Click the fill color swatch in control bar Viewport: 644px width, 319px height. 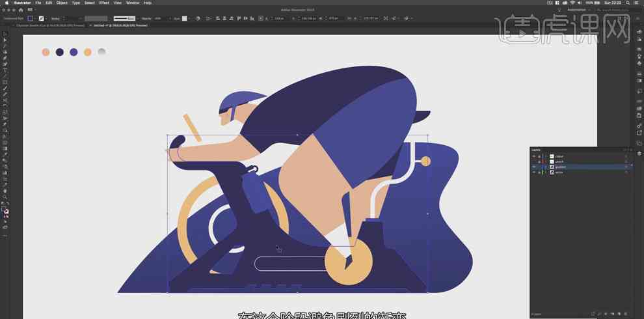pos(30,18)
